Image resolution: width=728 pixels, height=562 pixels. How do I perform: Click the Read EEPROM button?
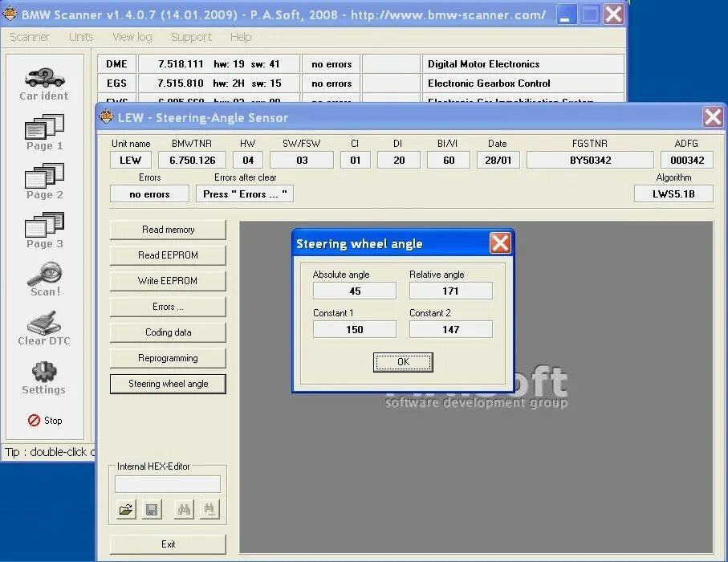pyautogui.click(x=168, y=255)
